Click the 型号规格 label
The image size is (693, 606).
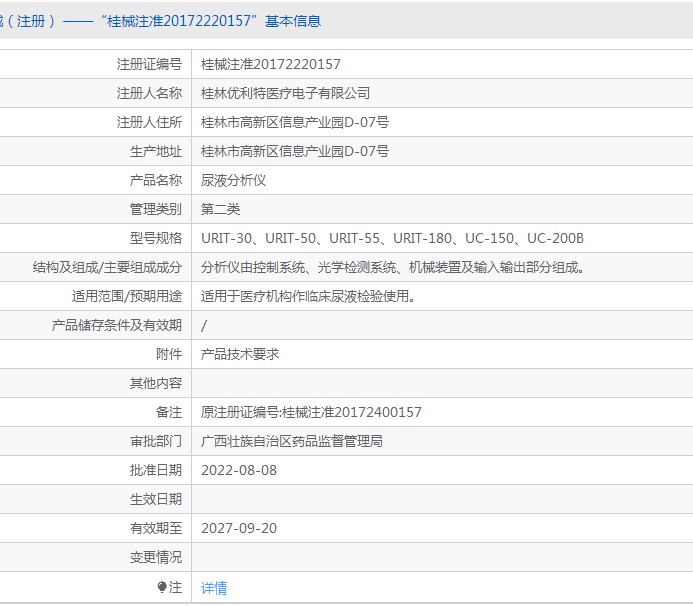(156, 238)
